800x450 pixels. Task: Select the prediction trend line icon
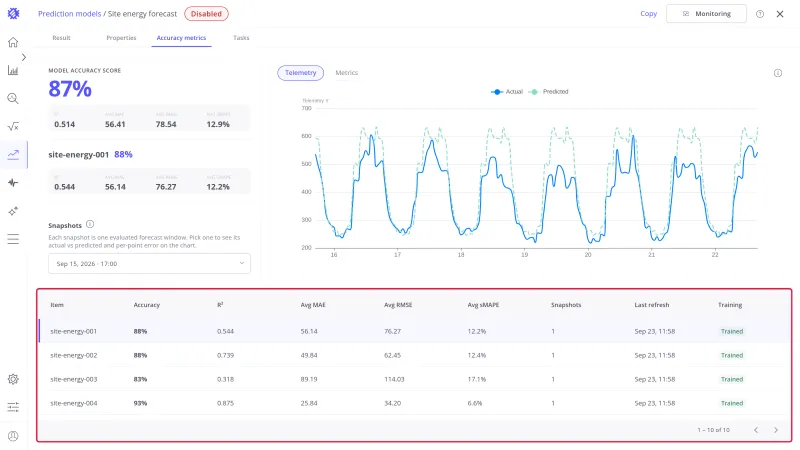pyautogui.click(x=13, y=155)
